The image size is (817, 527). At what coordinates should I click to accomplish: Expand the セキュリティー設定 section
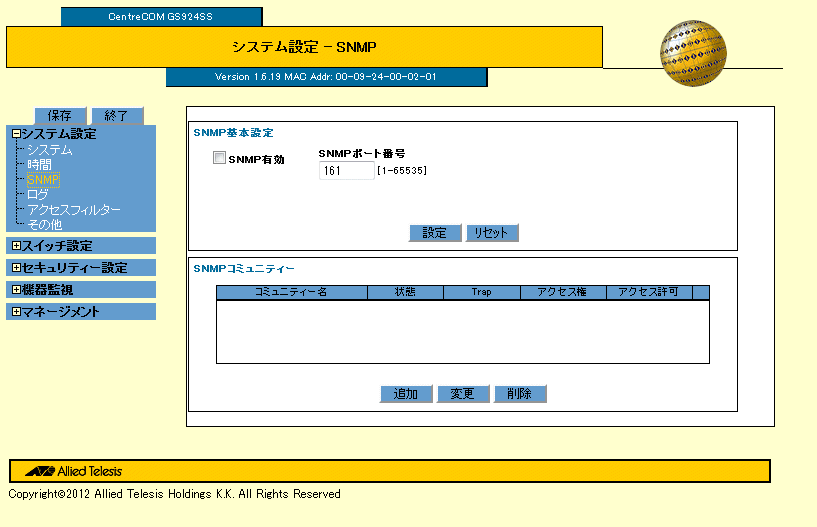[16, 267]
